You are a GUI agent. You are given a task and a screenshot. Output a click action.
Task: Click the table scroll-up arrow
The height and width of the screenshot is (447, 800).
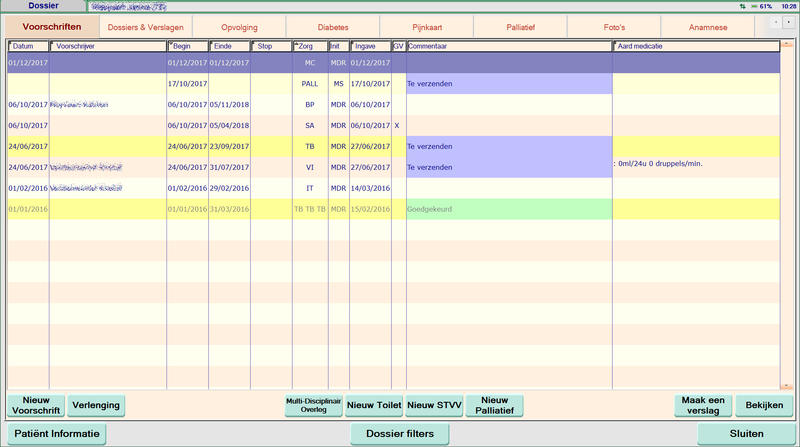(x=786, y=47)
